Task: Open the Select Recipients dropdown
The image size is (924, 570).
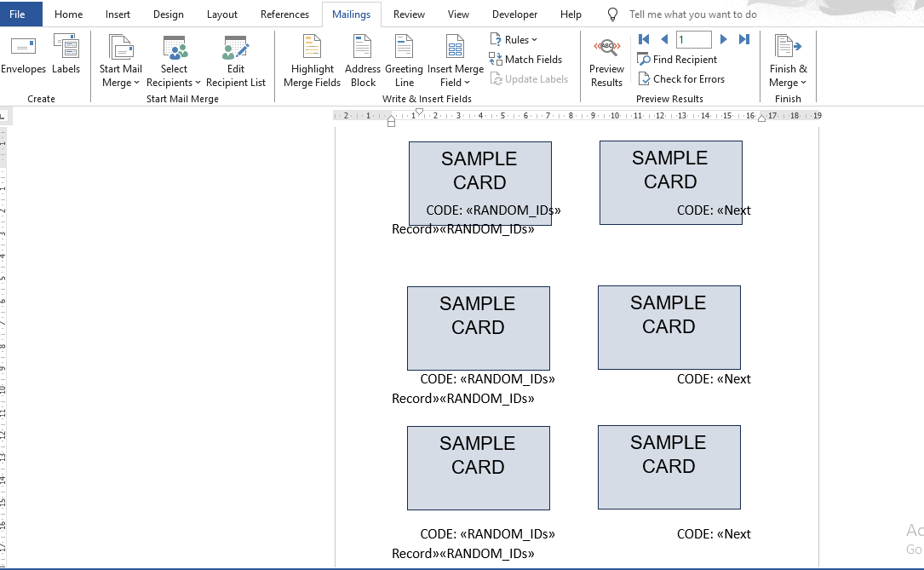Action: 174,61
